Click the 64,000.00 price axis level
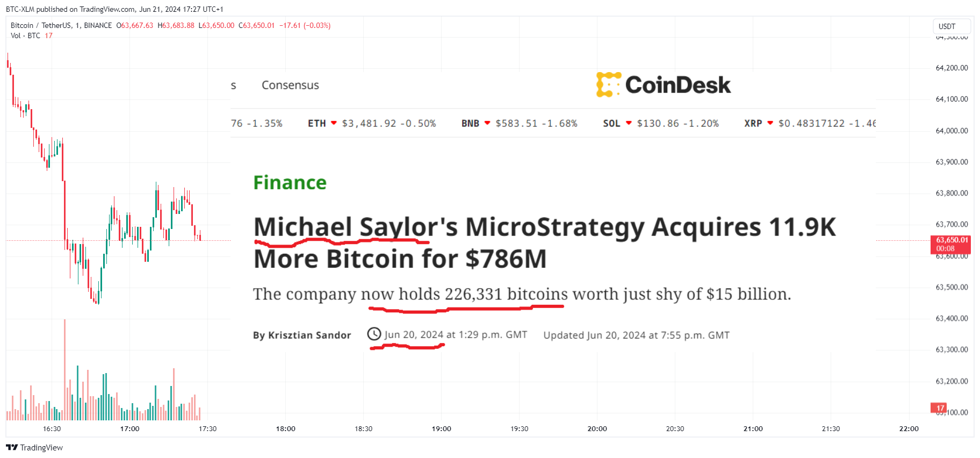This screenshot has width=980, height=458. click(x=952, y=131)
